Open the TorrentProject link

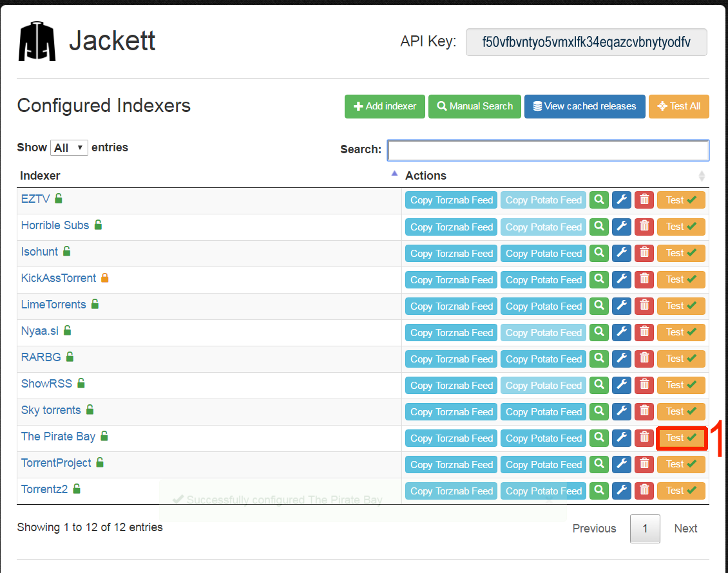click(56, 463)
